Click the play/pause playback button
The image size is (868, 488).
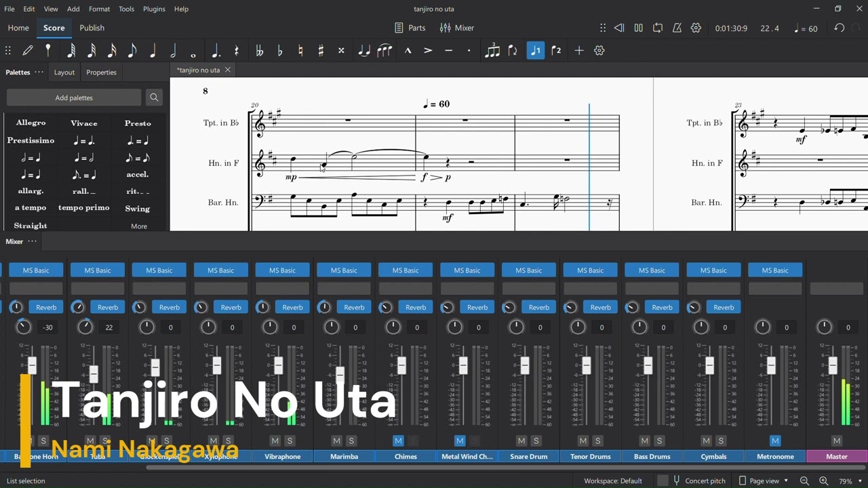pos(638,28)
